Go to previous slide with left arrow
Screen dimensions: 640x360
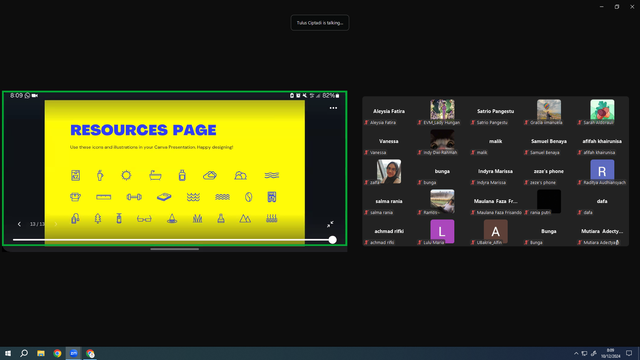pos(19,224)
